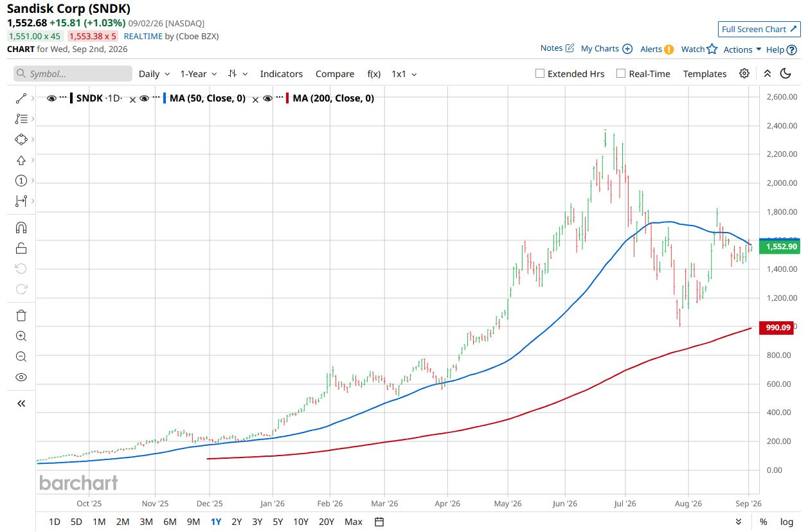Expand the 1-Year period dropdown
Screen dimensions: 808x532
pos(199,74)
